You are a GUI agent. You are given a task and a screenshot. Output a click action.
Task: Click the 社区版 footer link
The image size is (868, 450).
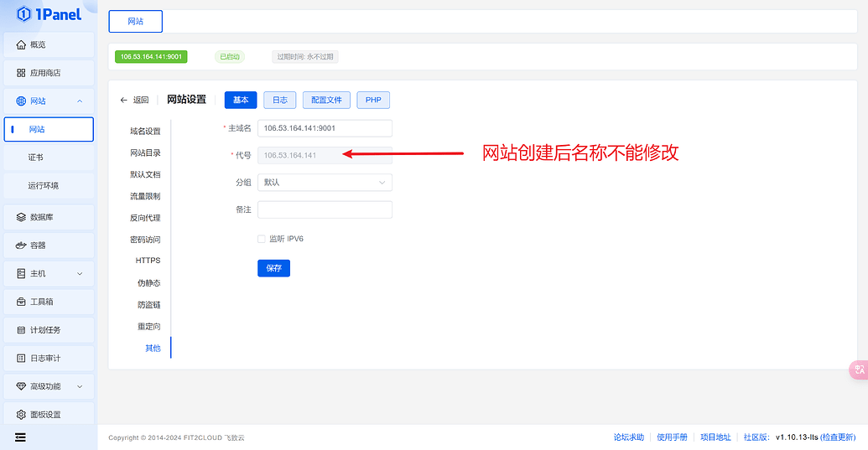(756, 437)
